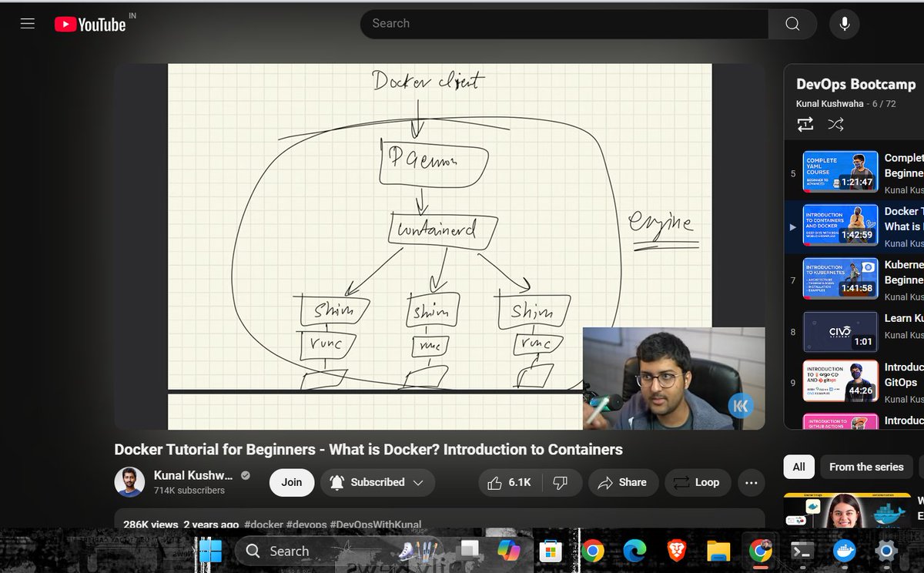
Task: Click the KK channel watermark on video
Action: [741, 405]
